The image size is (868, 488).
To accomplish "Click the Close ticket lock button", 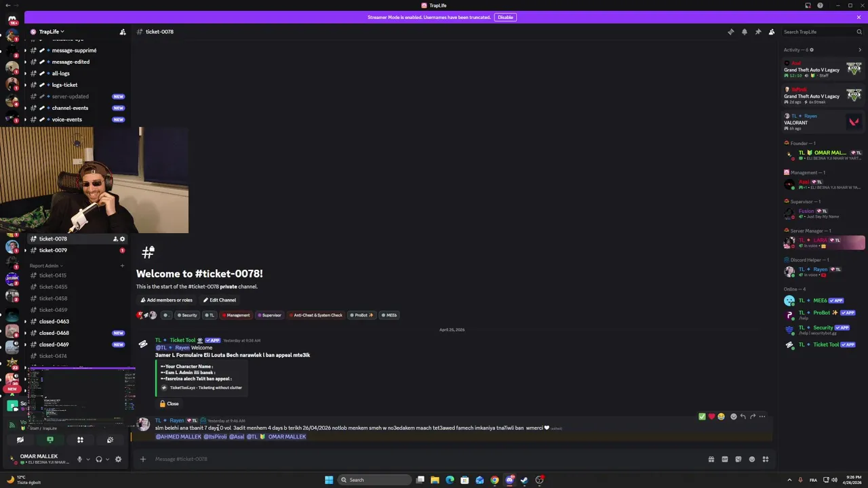I will pos(169,404).
